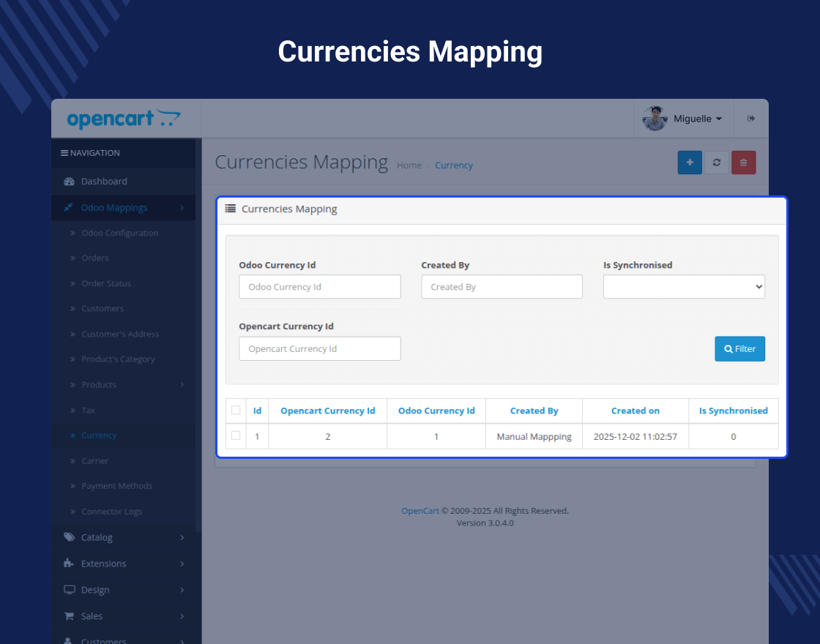Open Order Status mapping page
The width and height of the screenshot is (820, 644).
pyautogui.click(x=106, y=283)
